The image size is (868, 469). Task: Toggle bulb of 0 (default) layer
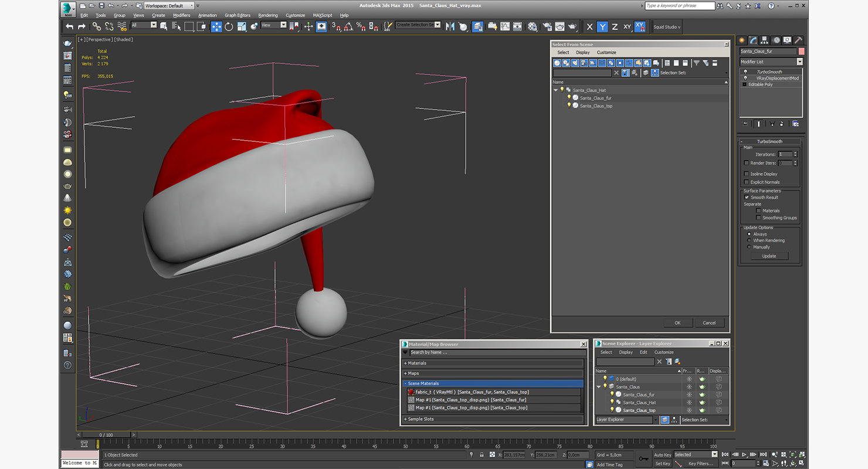pos(605,379)
